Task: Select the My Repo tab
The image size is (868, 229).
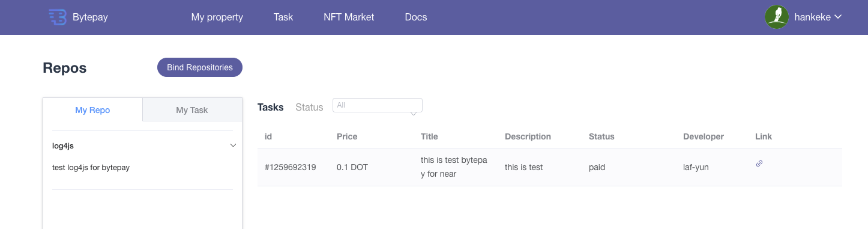Action: (92, 110)
